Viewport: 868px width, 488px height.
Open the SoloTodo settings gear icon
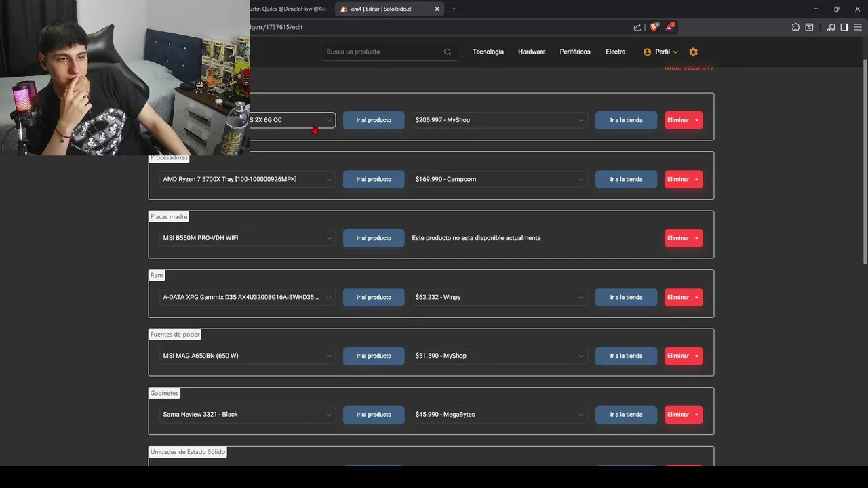coord(693,52)
